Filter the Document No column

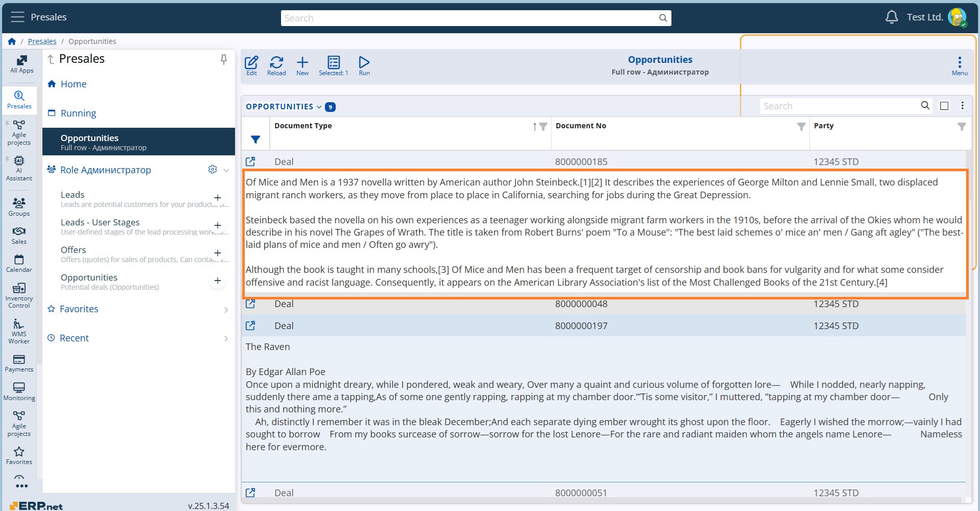801,127
